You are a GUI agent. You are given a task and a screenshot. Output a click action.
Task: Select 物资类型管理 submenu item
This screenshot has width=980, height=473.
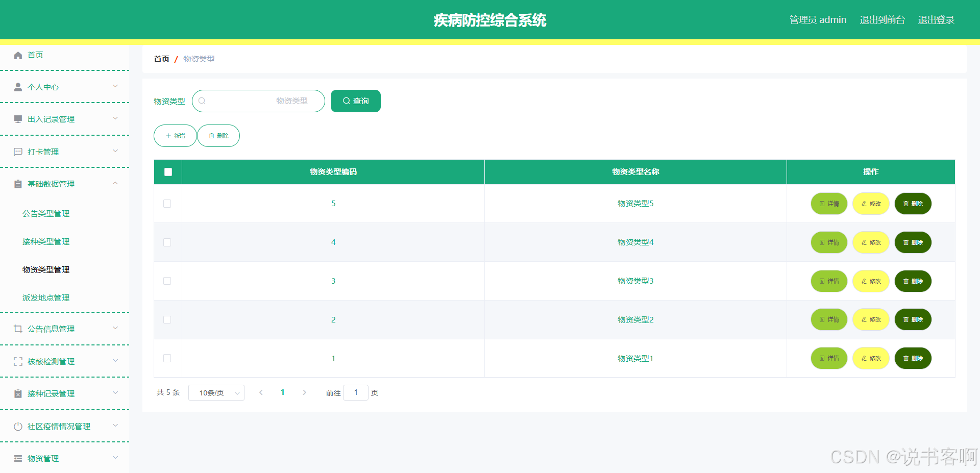46,270
